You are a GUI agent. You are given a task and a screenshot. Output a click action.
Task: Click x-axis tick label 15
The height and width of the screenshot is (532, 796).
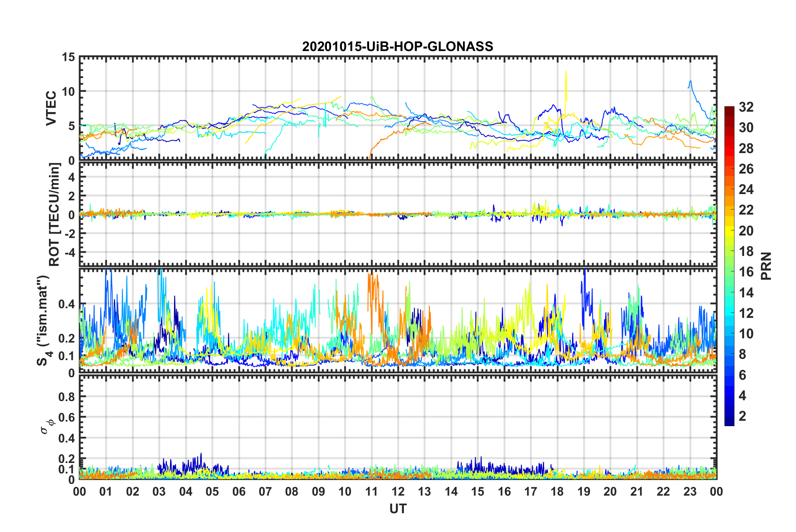coord(478,491)
